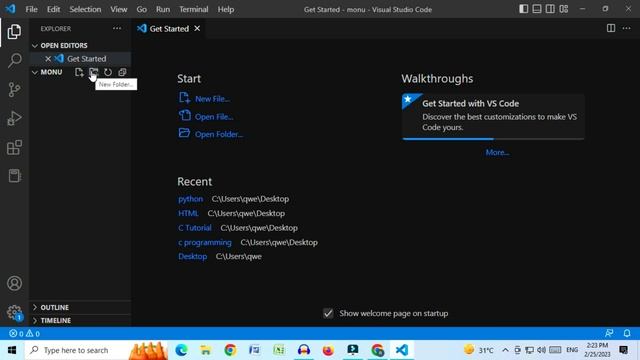The height and width of the screenshot is (360, 640).
Task: Open the Windows Start button
Action: pos(12,350)
